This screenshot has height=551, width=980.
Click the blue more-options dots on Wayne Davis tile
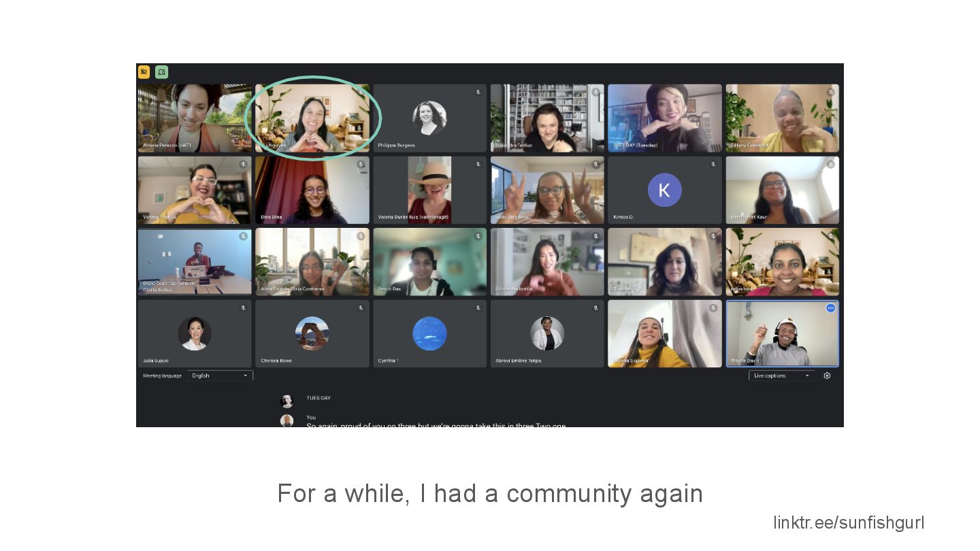tap(830, 308)
